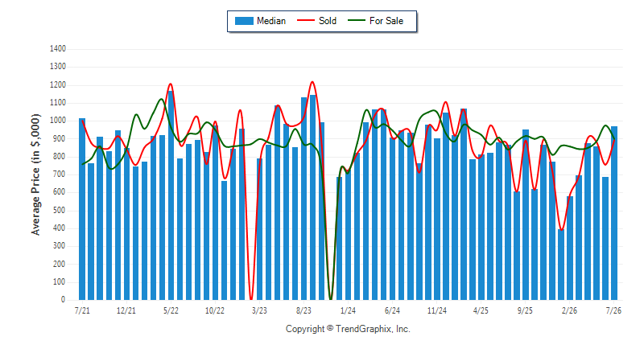Click the first Median bar at 7/21
The width and height of the screenshot is (644, 349).
click(82, 209)
